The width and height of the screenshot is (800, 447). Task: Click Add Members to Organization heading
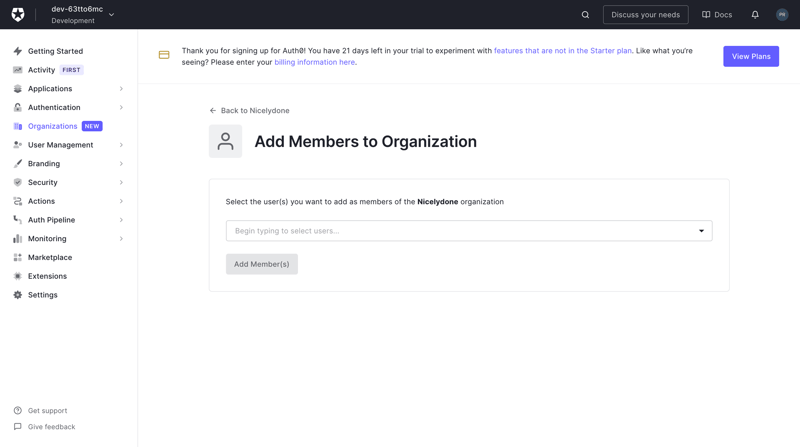(365, 141)
